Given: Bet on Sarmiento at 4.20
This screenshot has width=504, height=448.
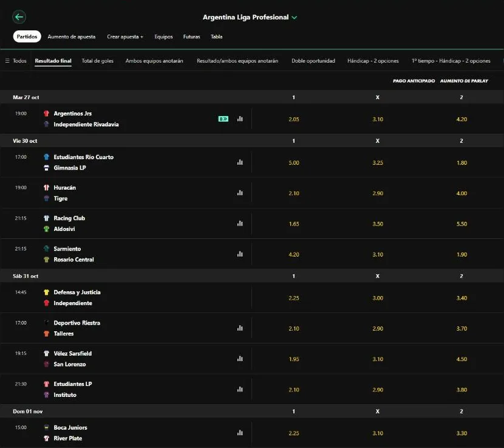Looking at the screenshot, I should pos(293,254).
